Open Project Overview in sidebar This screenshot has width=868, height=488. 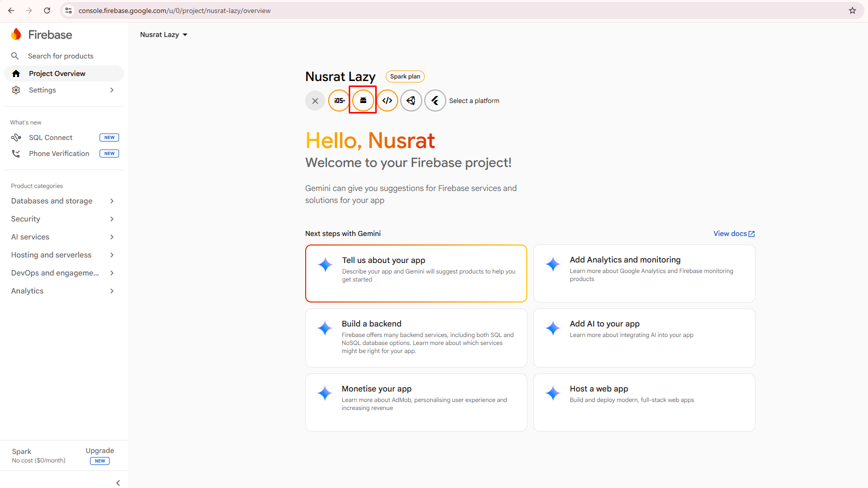64,73
